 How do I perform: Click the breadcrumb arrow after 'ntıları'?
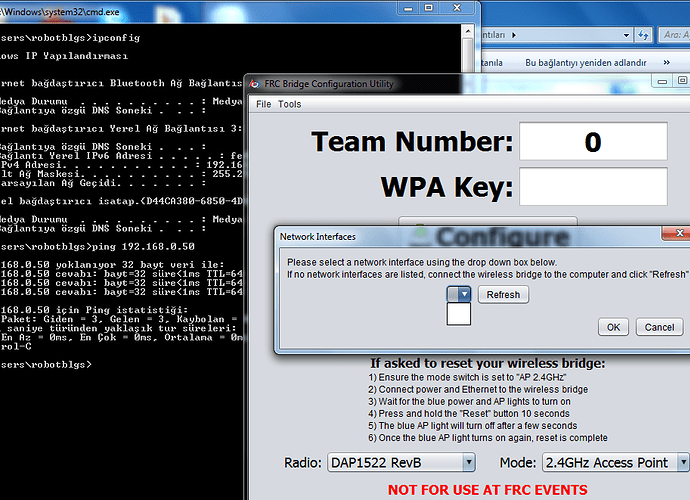[514, 35]
